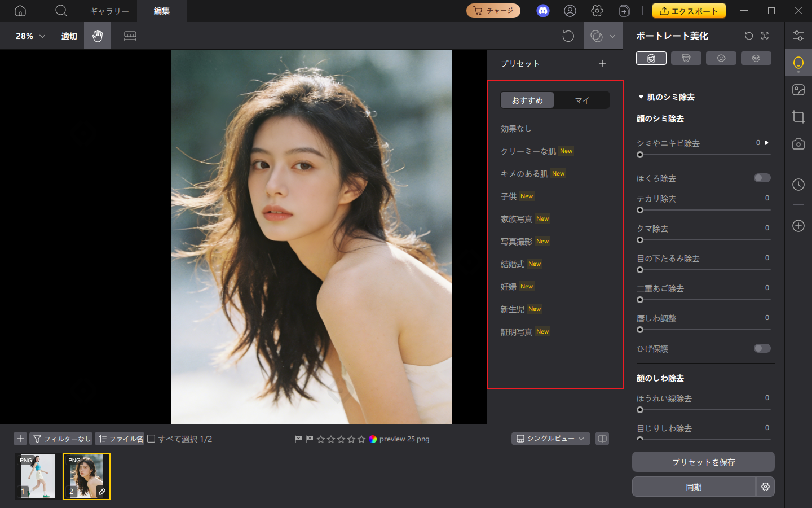Click the filmstrip icon next to the hand tool
The image size is (812, 508).
(130, 36)
